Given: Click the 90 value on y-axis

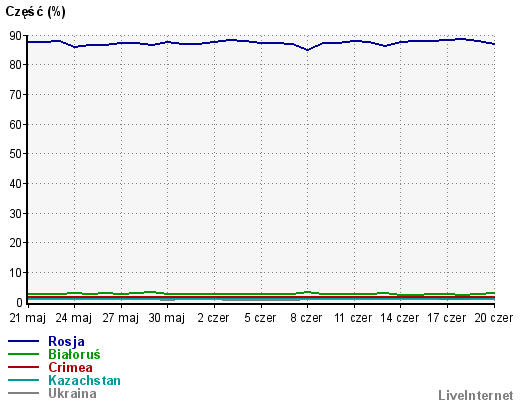Looking at the screenshot, I should pyautogui.click(x=16, y=36).
